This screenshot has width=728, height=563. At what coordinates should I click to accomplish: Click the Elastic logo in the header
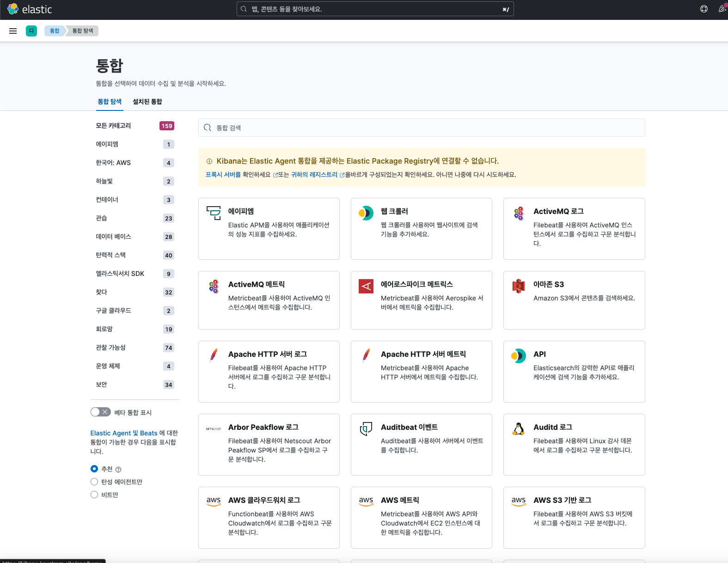[x=30, y=9]
